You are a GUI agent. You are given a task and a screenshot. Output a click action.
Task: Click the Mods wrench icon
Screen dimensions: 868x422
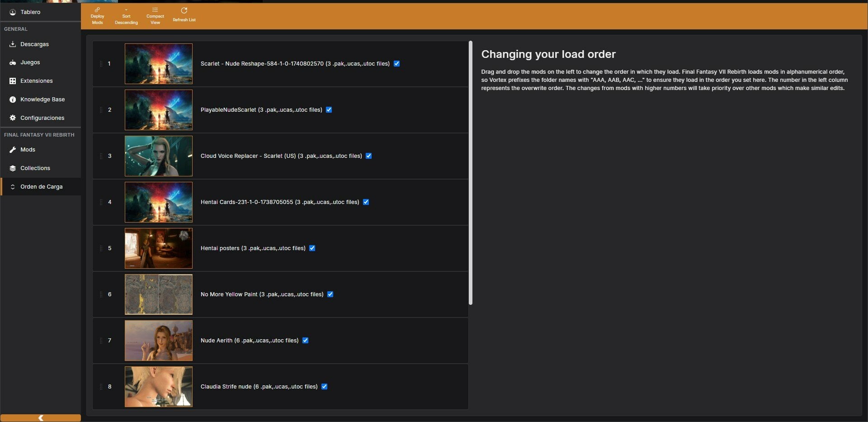[x=13, y=150]
